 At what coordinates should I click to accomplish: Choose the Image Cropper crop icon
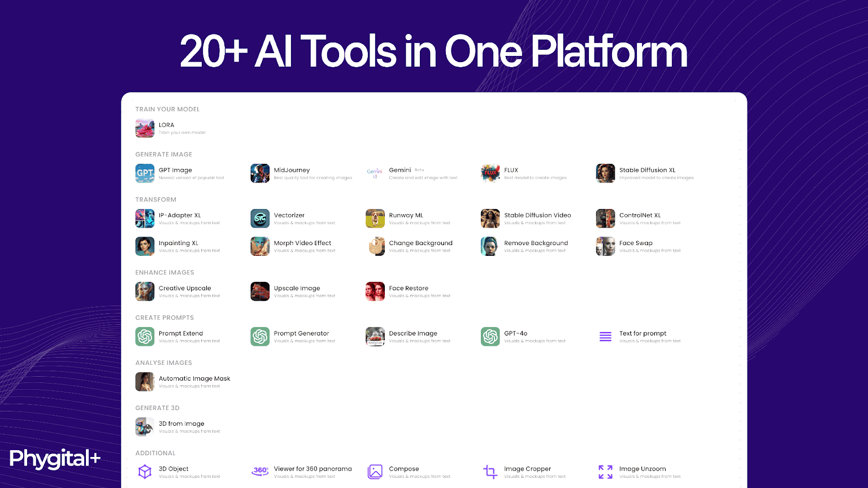pyautogui.click(x=490, y=472)
